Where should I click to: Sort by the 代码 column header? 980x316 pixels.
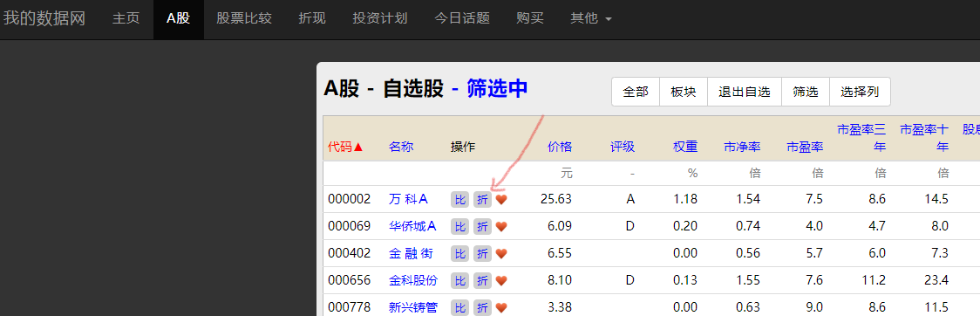pyautogui.click(x=345, y=147)
